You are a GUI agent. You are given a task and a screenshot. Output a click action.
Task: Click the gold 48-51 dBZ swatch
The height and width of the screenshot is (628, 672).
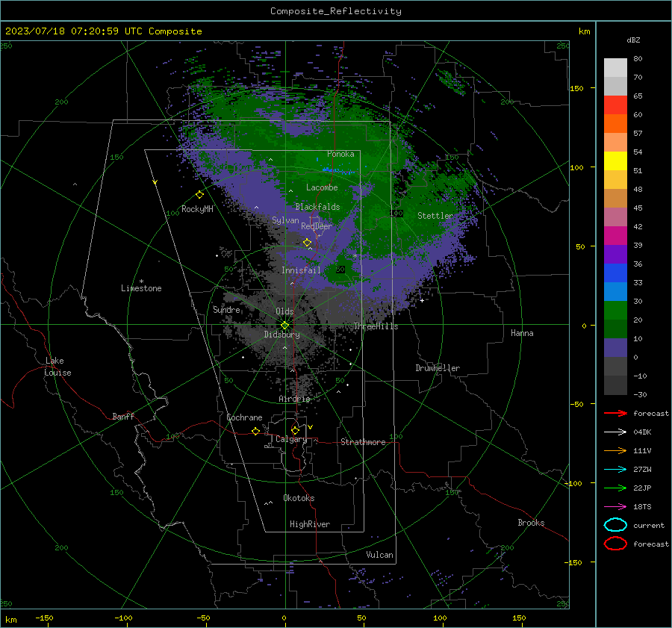click(615, 180)
